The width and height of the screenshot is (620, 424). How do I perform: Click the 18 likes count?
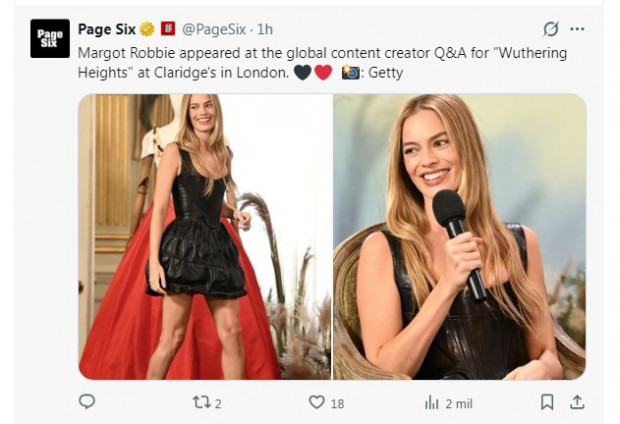click(338, 403)
